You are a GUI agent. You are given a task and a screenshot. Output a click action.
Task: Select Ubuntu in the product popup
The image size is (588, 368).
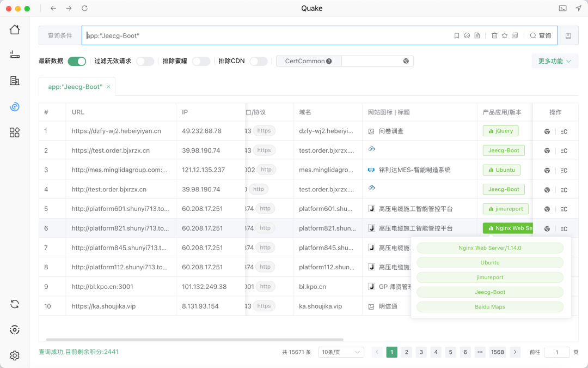click(490, 262)
